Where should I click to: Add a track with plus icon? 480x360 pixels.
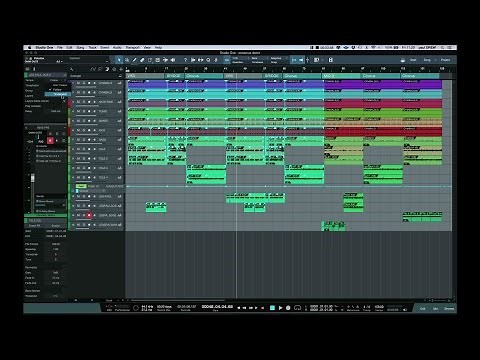(x=121, y=69)
